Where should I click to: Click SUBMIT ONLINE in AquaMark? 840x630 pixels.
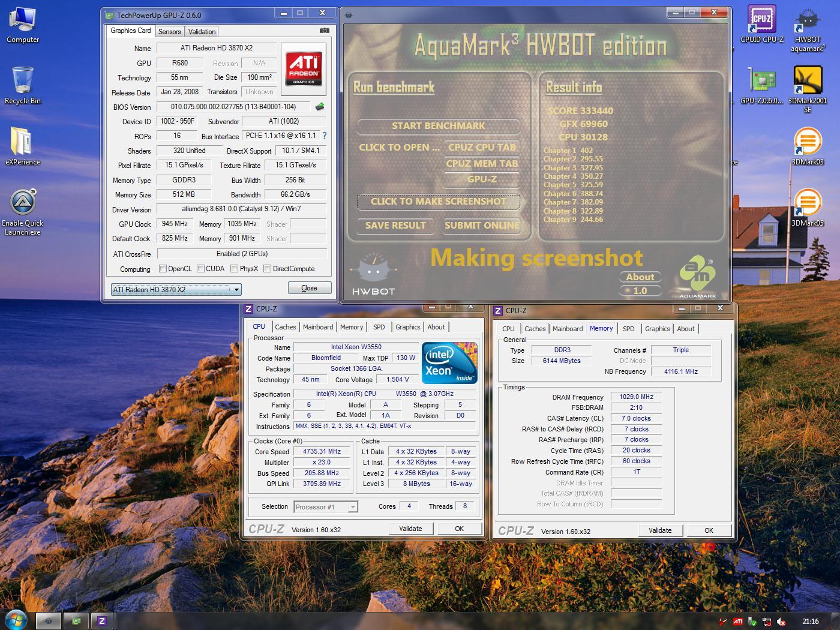[x=482, y=226]
